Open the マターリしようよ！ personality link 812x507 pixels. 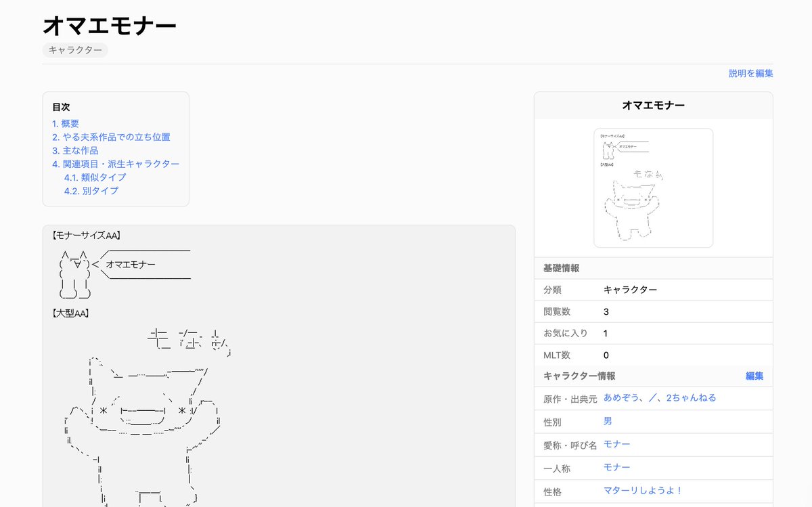click(x=644, y=490)
